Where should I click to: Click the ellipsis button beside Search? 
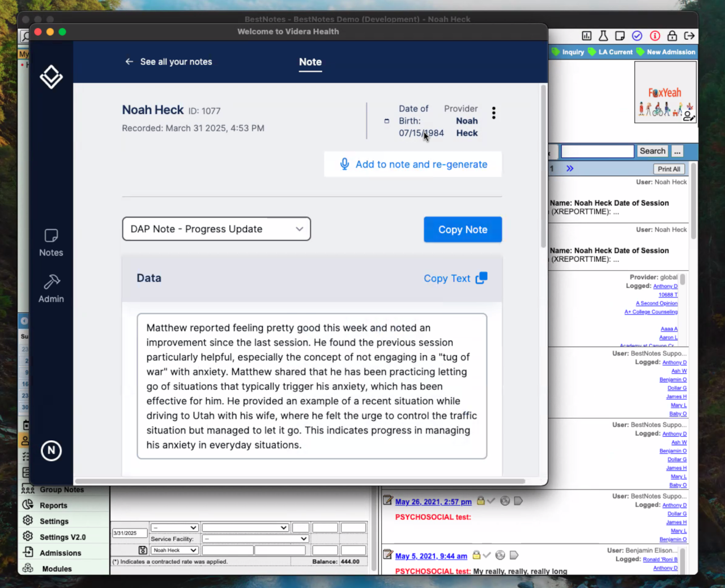point(677,151)
